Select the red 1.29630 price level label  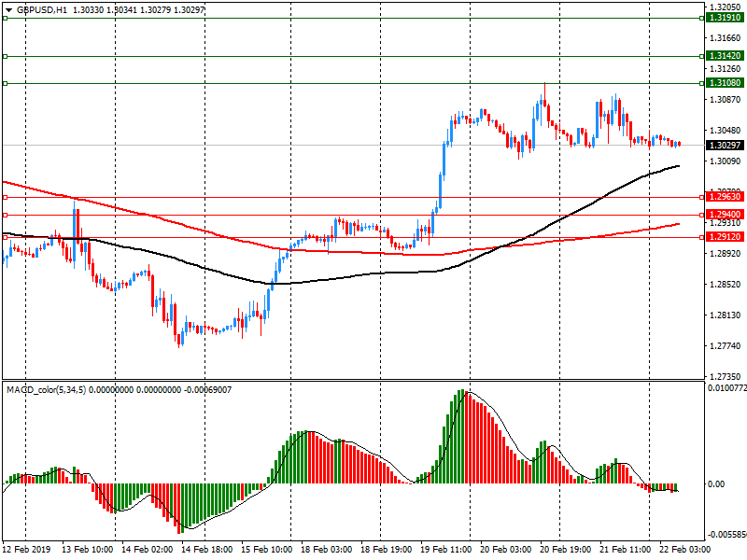tap(725, 197)
